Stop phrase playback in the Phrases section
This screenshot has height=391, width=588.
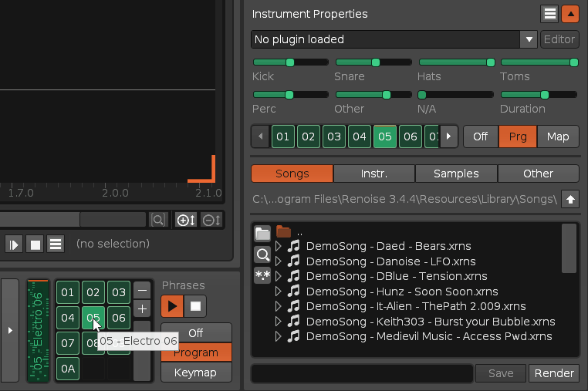coord(195,306)
